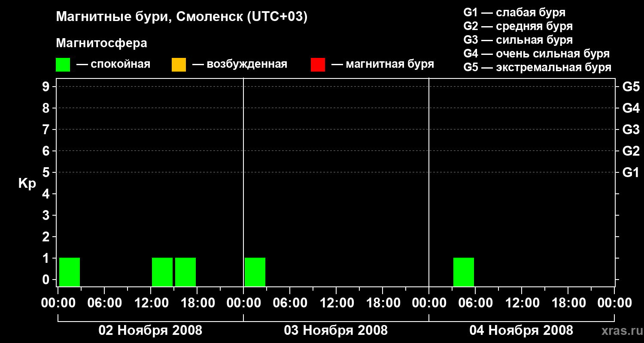Click the '06:00' tick label under 03 Ноября
The height and width of the screenshot is (343, 644).
click(x=289, y=303)
